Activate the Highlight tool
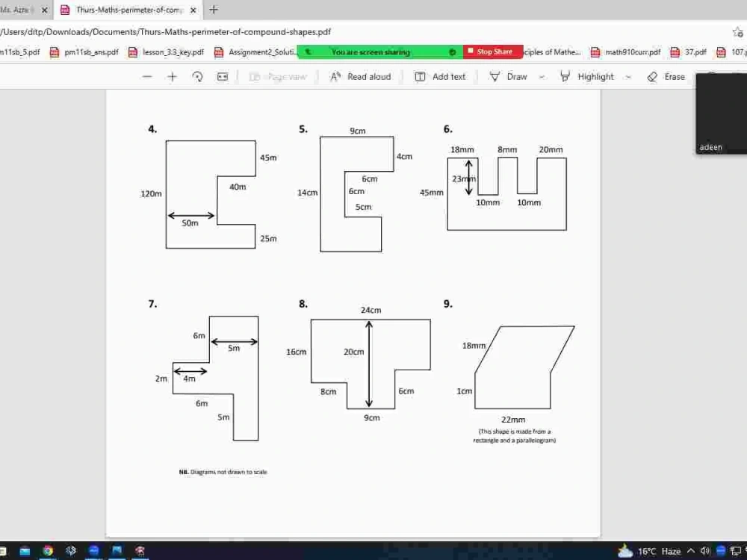747x560 pixels. (x=587, y=77)
